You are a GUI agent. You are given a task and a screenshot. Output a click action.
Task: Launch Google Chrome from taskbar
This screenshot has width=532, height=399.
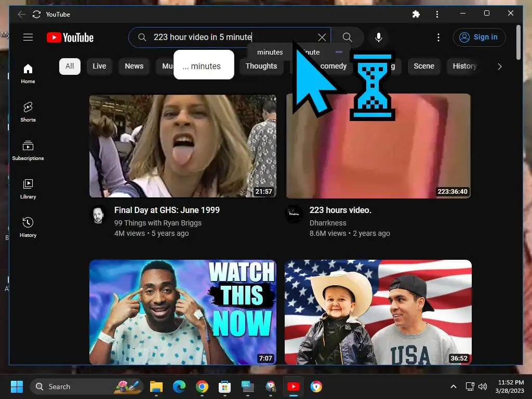pos(202,387)
